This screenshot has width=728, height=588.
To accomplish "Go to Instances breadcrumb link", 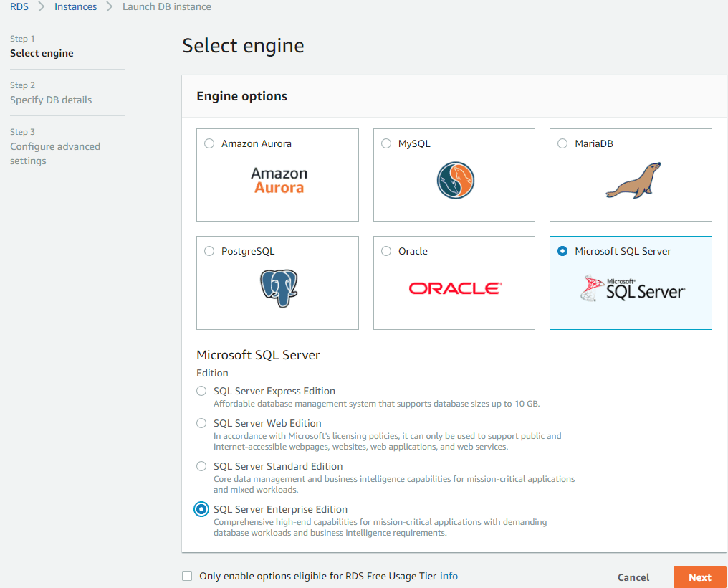I will pos(76,6).
